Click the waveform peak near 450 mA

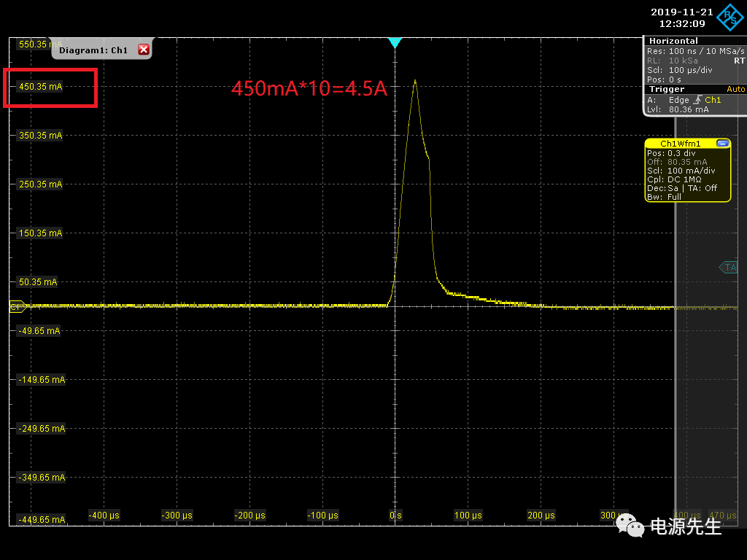(415, 81)
